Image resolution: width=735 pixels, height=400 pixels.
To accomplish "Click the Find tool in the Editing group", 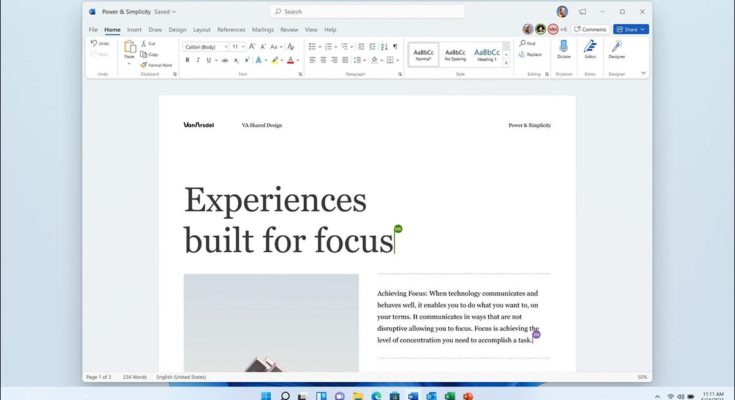I will pos(529,44).
